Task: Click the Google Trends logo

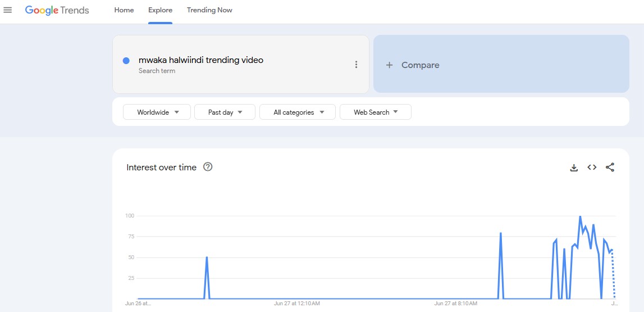Action: (x=57, y=10)
